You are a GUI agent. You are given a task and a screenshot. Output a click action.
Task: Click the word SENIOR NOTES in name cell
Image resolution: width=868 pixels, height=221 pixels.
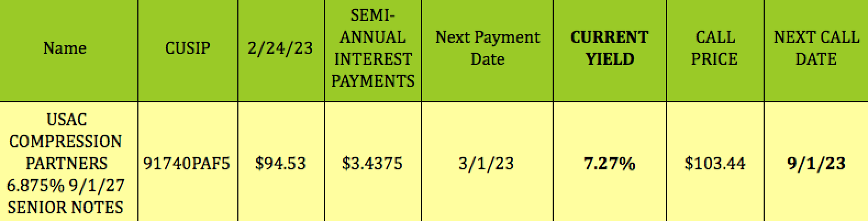pyautogui.click(x=65, y=207)
